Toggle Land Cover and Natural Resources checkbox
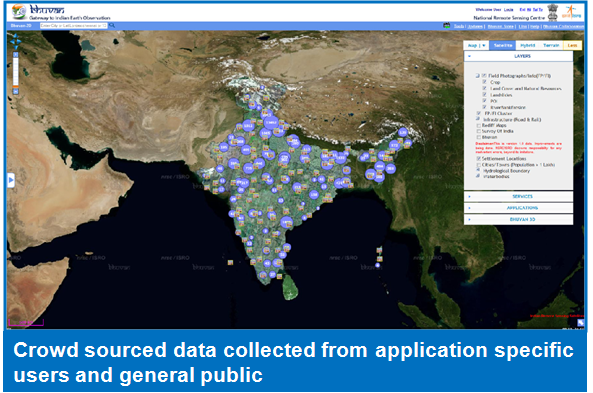This screenshot has height=393, width=593. [x=484, y=88]
